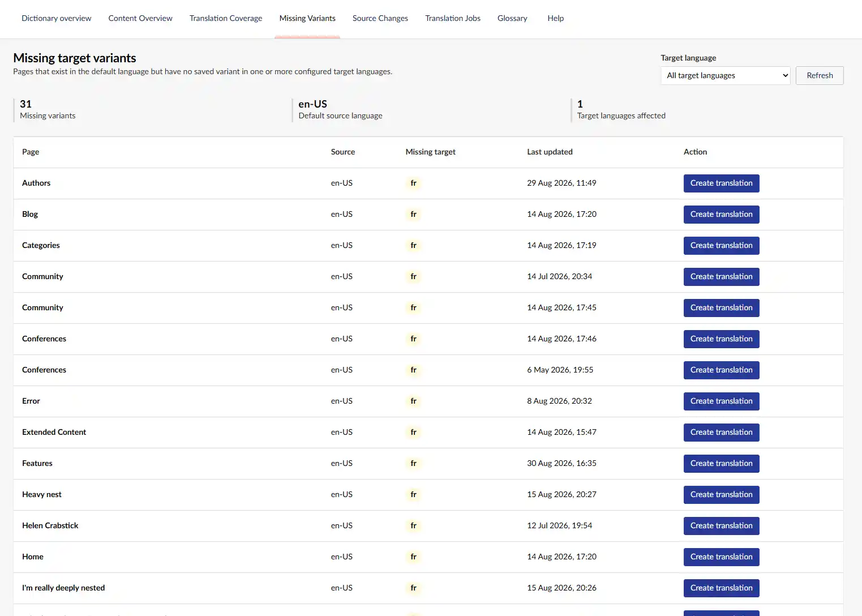Create translation for Features page
This screenshot has width=862, height=616.
[722, 464]
